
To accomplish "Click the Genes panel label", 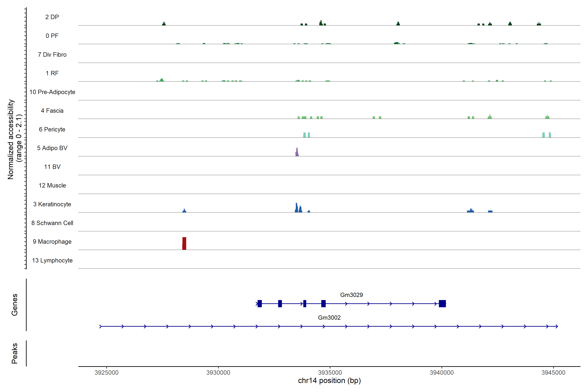I will point(15,305).
